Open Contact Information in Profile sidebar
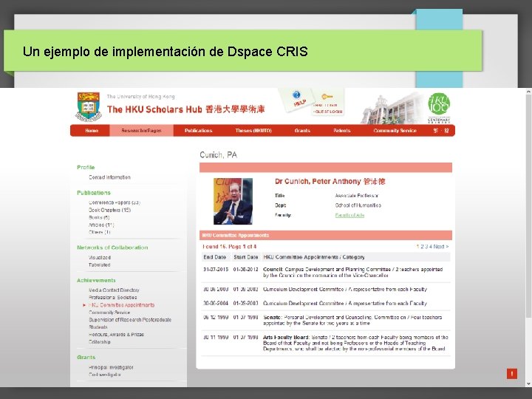The height and width of the screenshot is (399, 532). pos(109,177)
